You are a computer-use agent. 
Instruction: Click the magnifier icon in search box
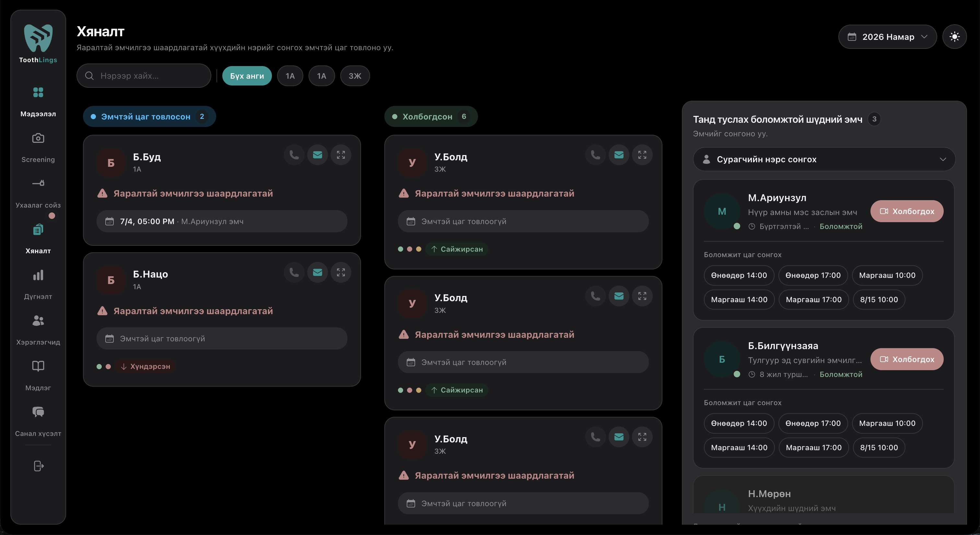pyautogui.click(x=89, y=76)
